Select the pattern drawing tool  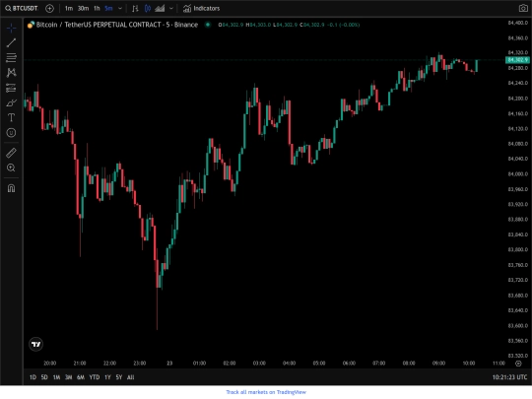11,73
